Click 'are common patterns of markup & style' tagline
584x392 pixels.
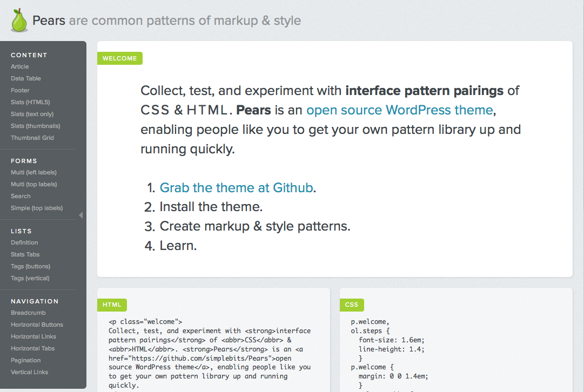click(185, 21)
